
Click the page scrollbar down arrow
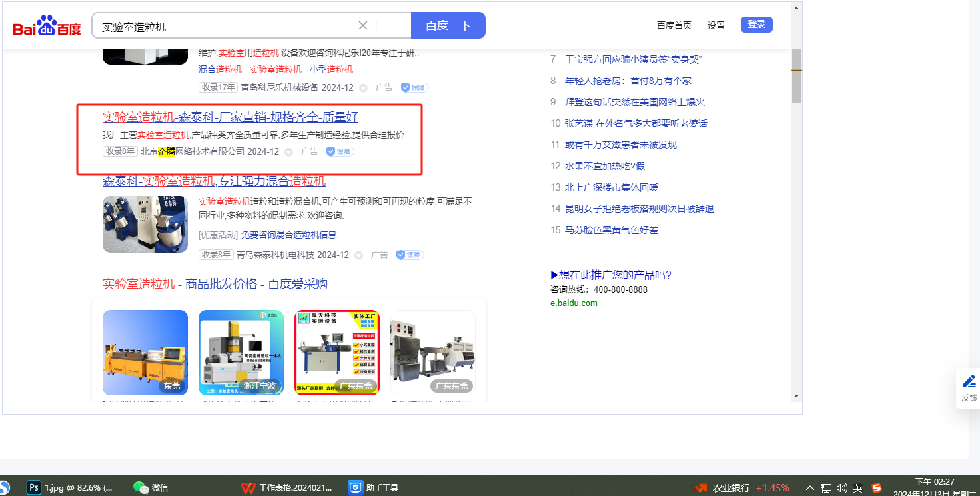click(796, 396)
